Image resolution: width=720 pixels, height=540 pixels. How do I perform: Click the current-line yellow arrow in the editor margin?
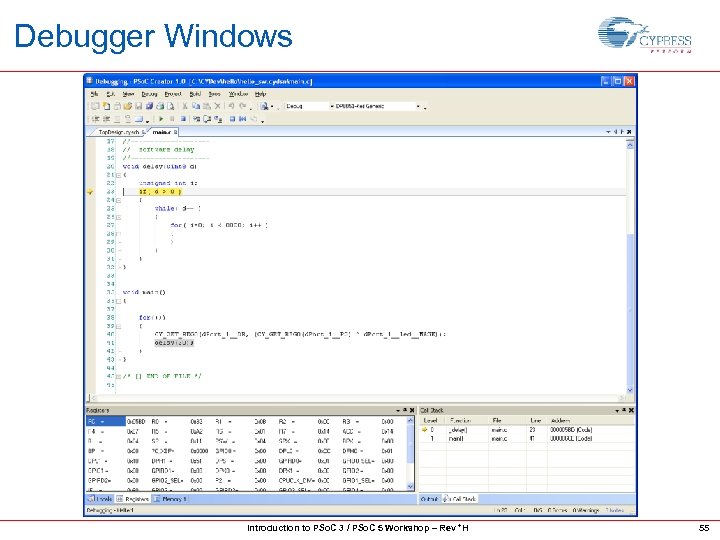pos(90,191)
